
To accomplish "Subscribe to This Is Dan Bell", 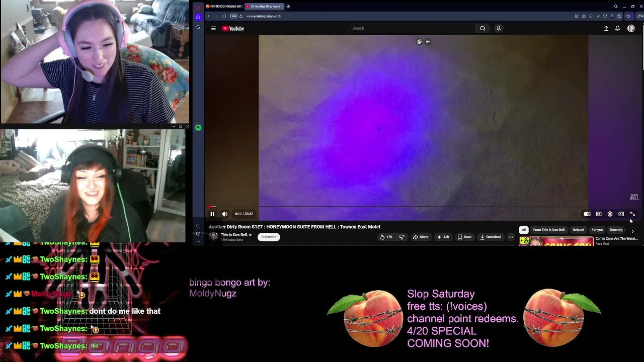I will coord(269,237).
